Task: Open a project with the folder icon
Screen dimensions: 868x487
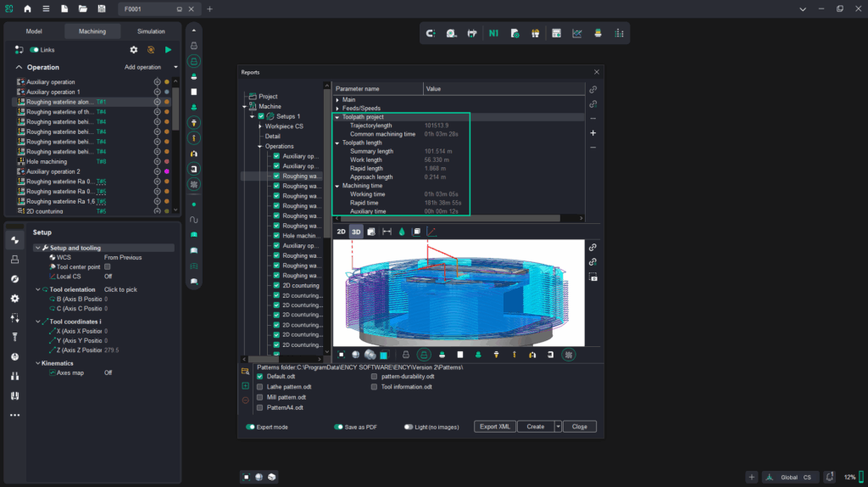Action: (x=82, y=8)
